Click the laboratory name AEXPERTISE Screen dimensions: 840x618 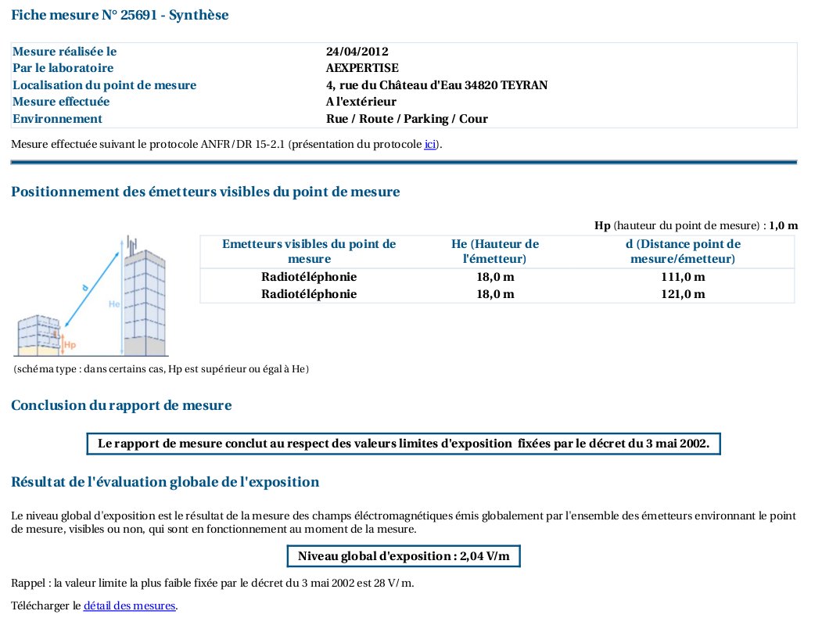point(362,68)
